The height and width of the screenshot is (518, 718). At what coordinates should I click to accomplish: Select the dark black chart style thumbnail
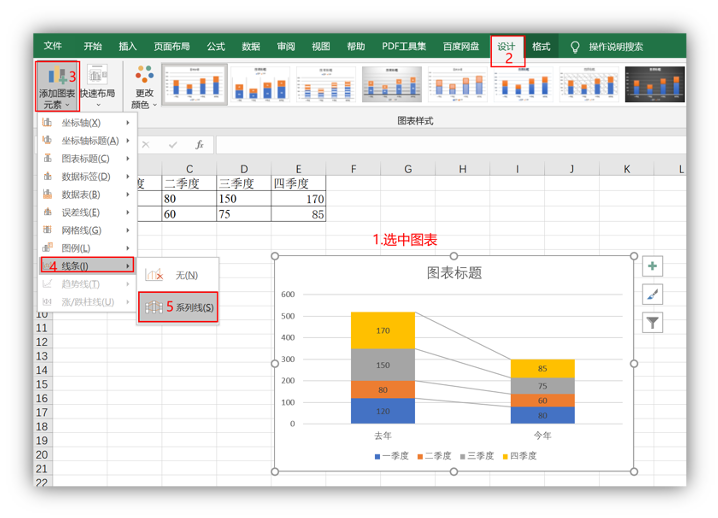pos(655,84)
